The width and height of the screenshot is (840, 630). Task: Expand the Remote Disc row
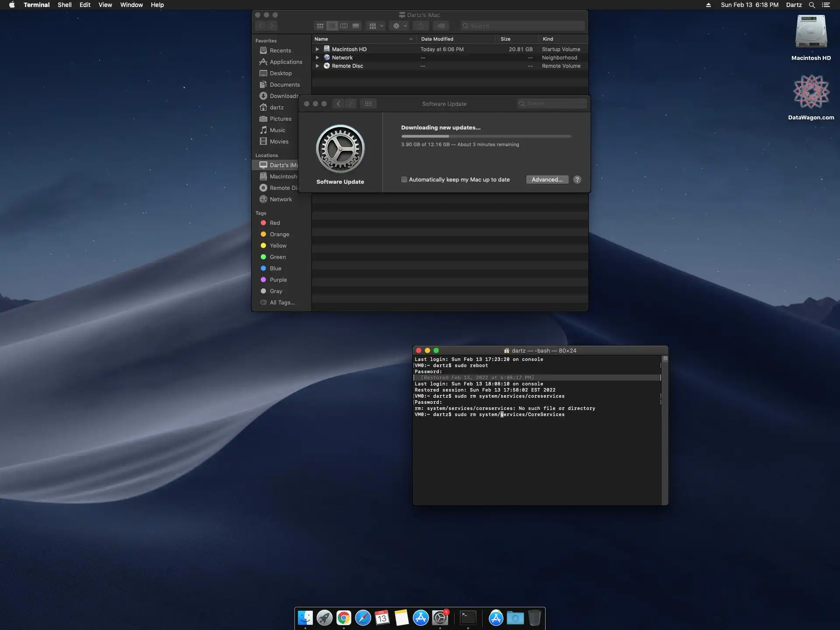point(317,66)
